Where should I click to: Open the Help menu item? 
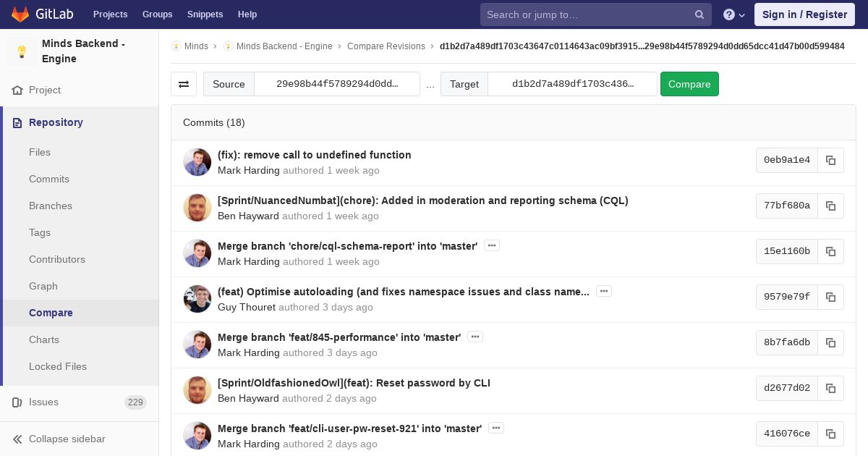(247, 14)
